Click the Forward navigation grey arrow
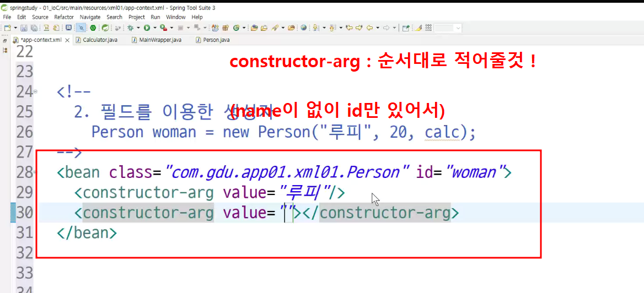The width and height of the screenshot is (644, 293). pos(386,28)
